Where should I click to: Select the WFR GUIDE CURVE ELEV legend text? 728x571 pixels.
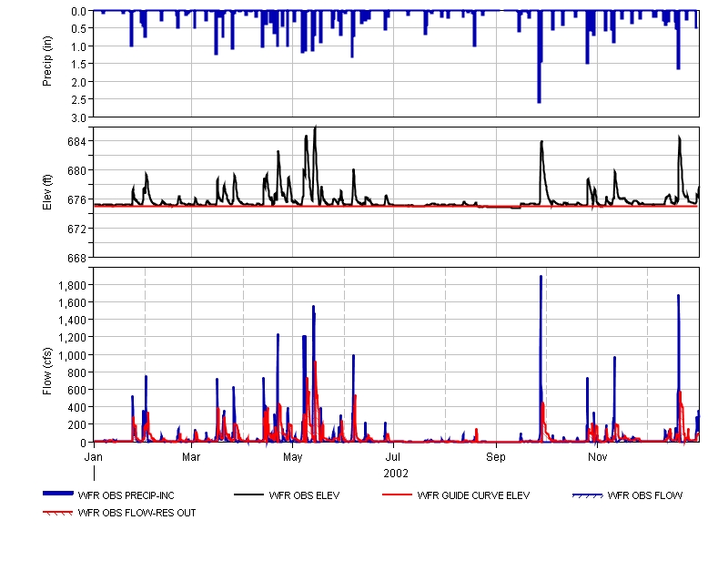(x=473, y=496)
